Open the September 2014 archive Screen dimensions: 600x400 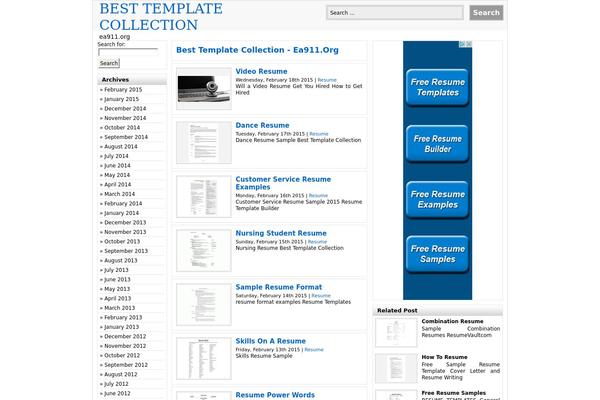click(126, 137)
